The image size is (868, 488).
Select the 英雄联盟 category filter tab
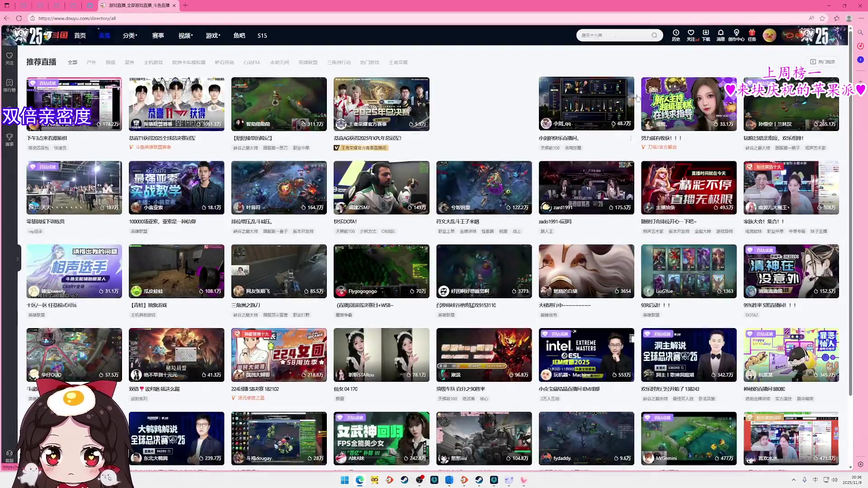308,62
